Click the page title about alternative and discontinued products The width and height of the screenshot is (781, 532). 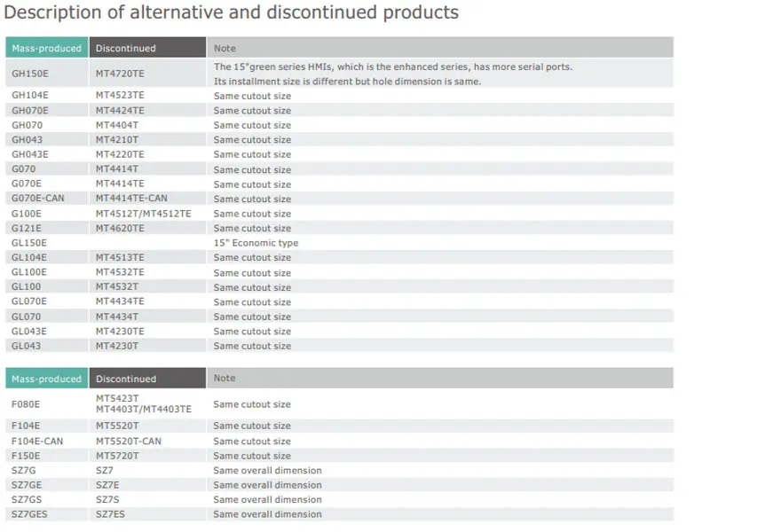(232, 12)
